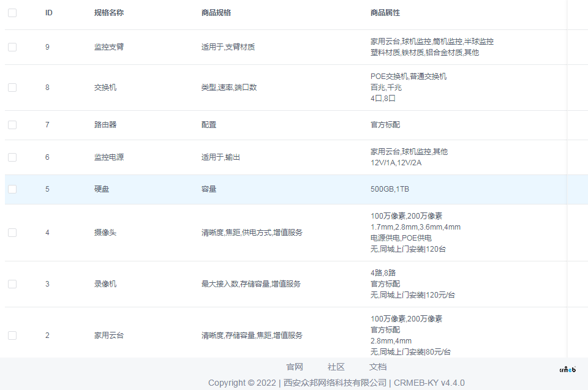588x390 pixels.
Task: Click the spec name 交换机
Action: click(x=105, y=88)
